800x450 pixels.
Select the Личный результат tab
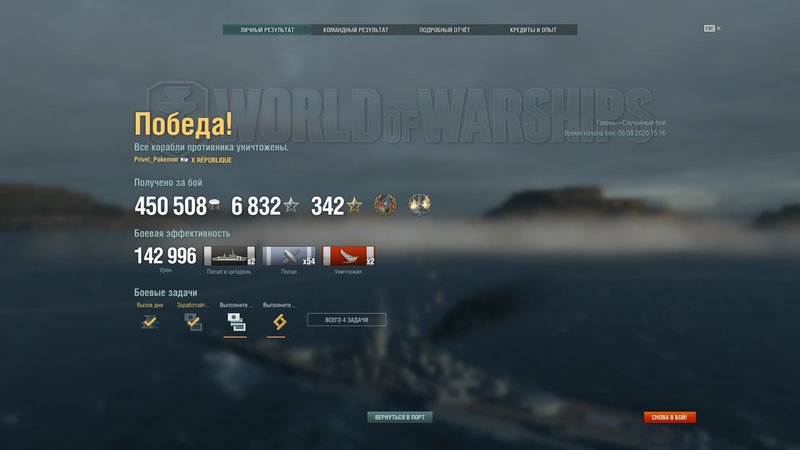(x=267, y=30)
